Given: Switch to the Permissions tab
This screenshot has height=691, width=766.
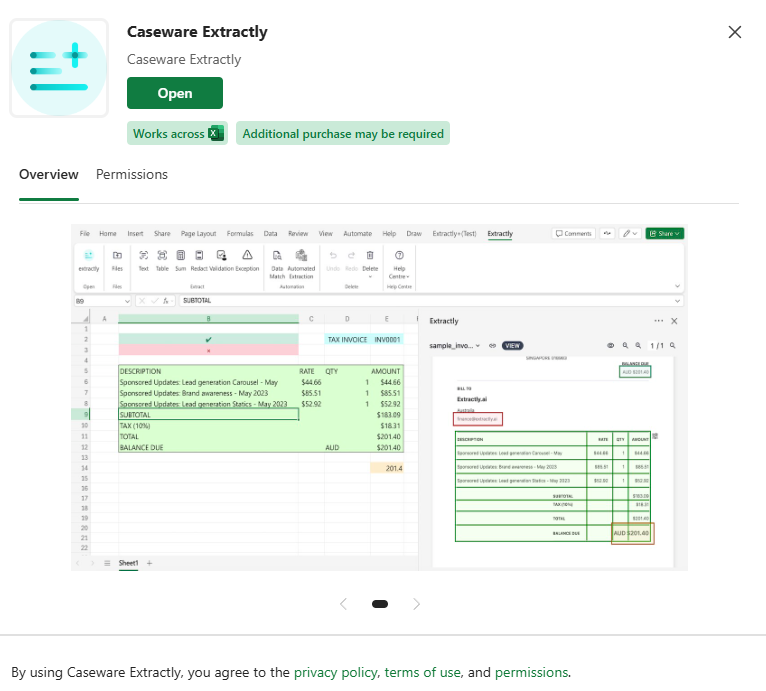Looking at the screenshot, I should (132, 174).
